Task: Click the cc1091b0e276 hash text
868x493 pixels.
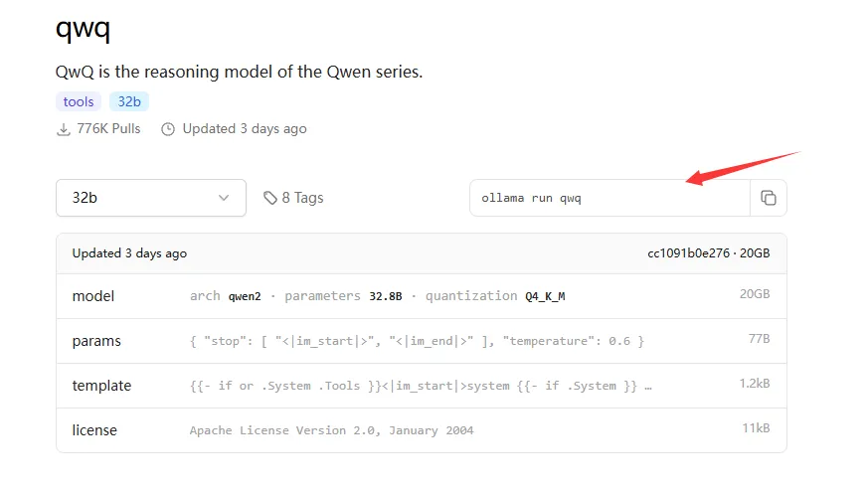Action: [689, 252]
